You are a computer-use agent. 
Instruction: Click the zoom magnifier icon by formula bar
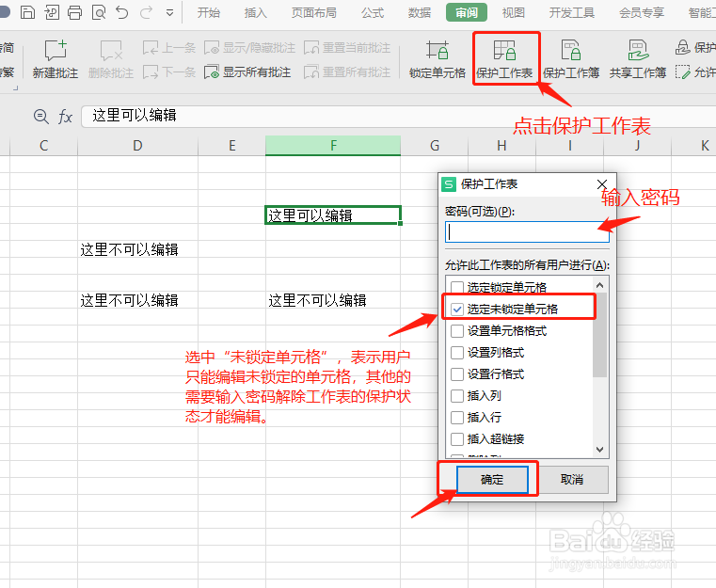41,117
